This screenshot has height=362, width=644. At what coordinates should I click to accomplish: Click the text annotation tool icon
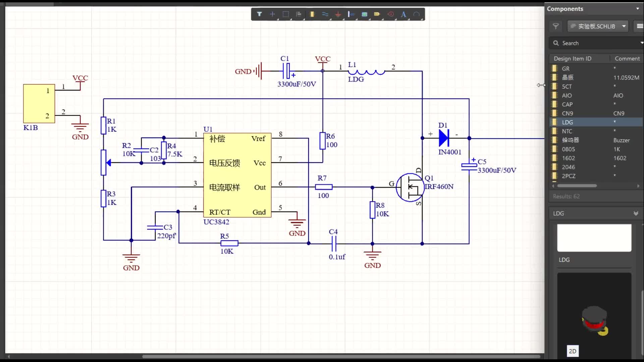[x=403, y=14]
